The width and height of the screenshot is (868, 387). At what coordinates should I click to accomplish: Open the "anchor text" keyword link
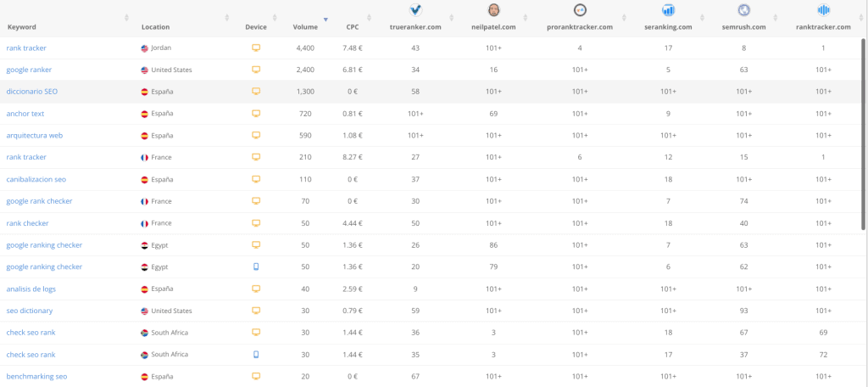click(x=25, y=114)
